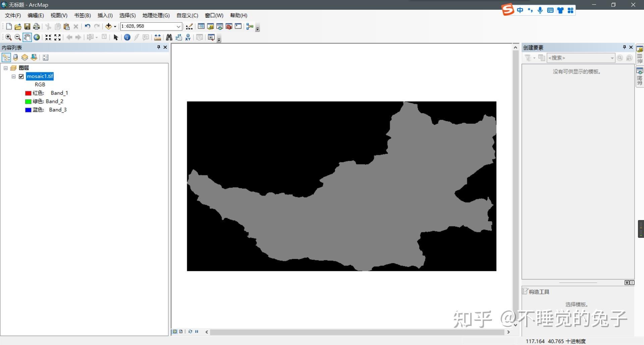Open the Table of Contents window icon

(x=201, y=26)
